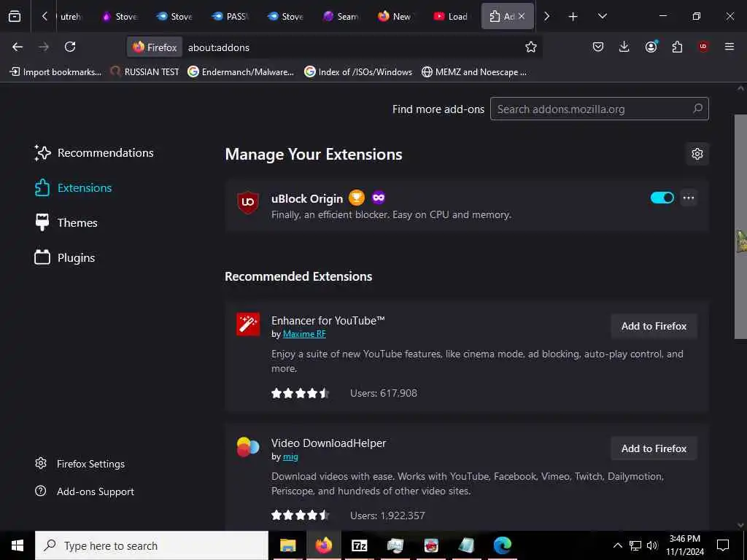
Task: Open the Extensions puzzle icon in toolbar
Action: click(x=677, y=47)
